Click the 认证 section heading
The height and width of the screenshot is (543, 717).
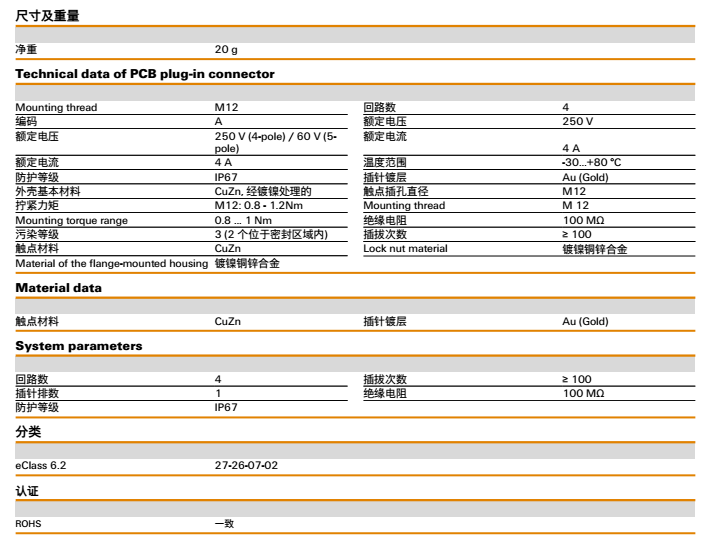coord(28,490)
